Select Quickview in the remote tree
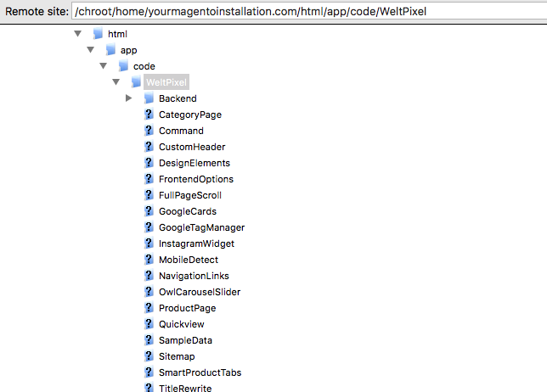The width and height of the screenshot is (547, 392). (182, 324)
